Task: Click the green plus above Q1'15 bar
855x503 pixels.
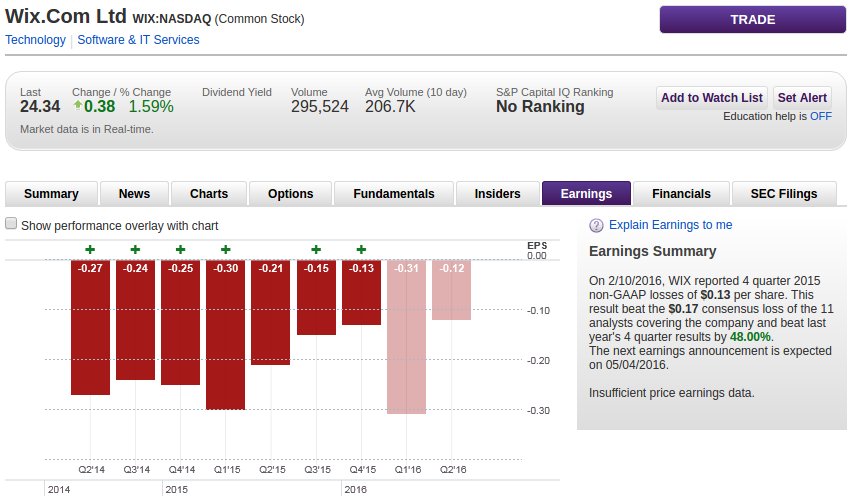Action: point(226,249)
